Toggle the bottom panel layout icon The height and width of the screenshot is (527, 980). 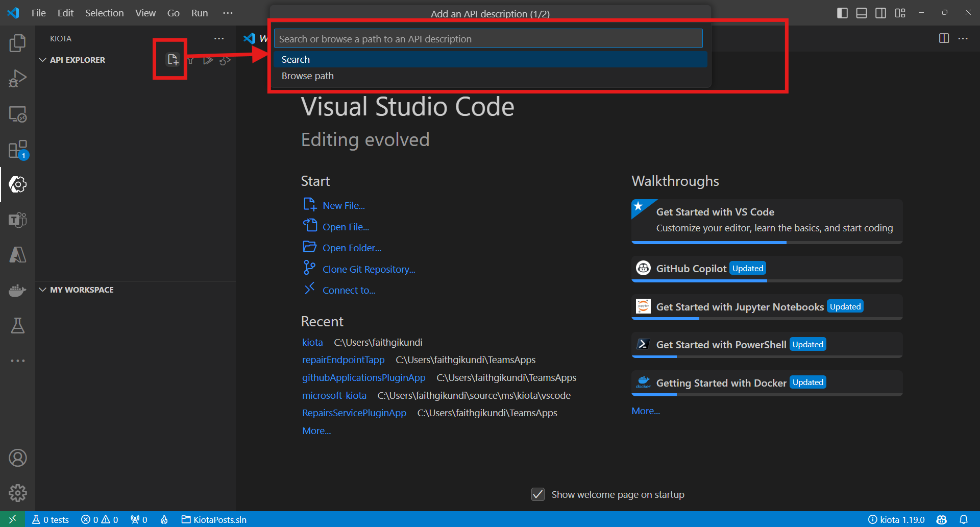click(x=862, y=13)
